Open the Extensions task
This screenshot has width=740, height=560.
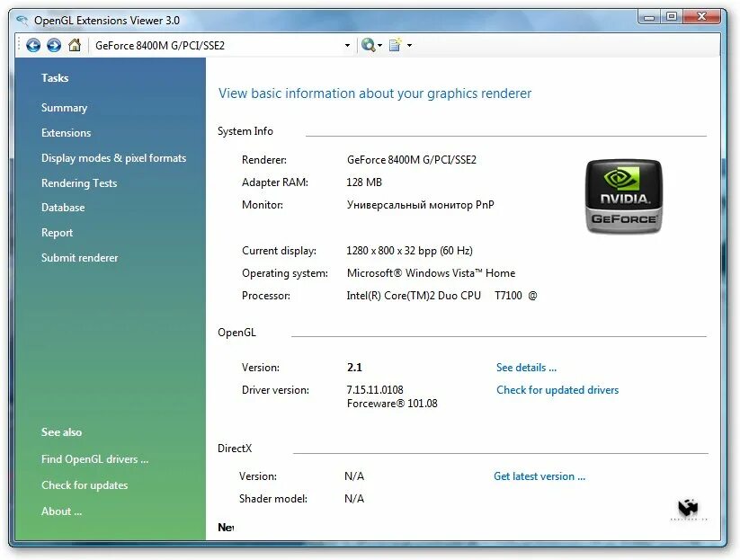66,132
